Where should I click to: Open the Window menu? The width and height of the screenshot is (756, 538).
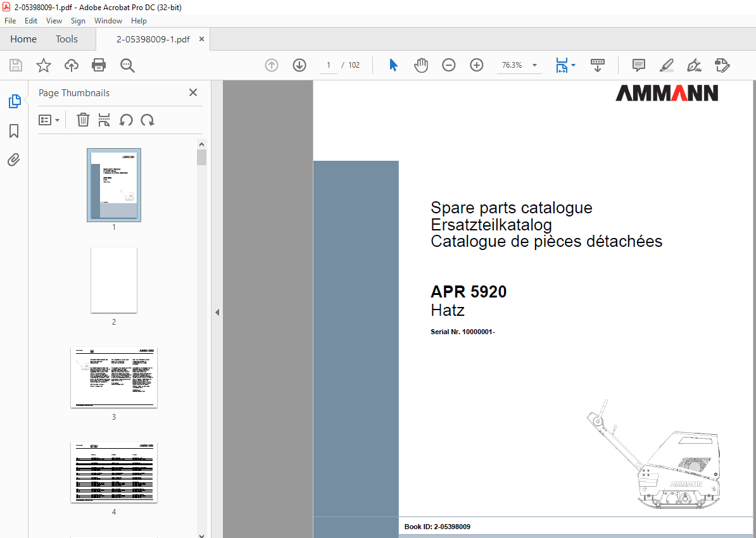(x=108, y=21)
